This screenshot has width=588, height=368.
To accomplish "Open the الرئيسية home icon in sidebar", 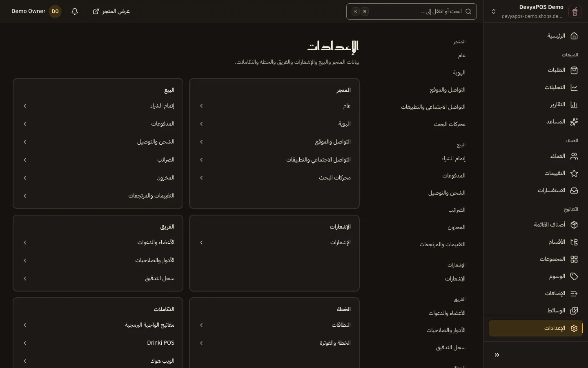I will pos(574,36).
